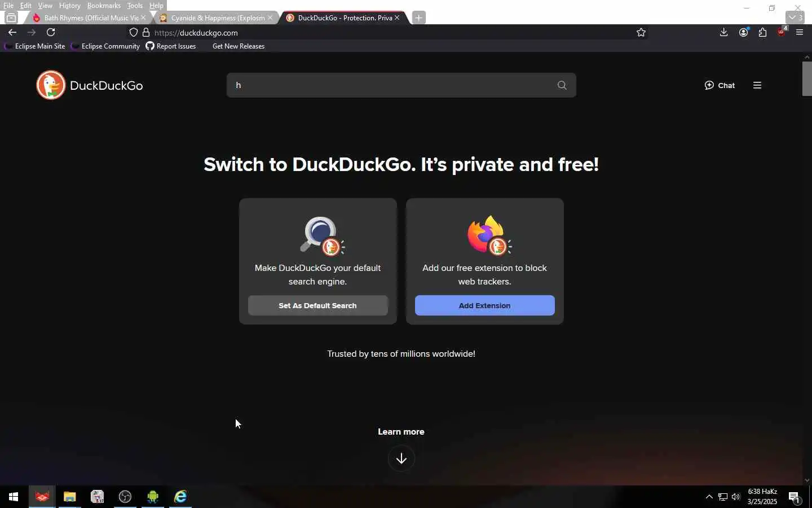Open the Edit menu
This screenshot has height=508, width=812.
[26, 5]
